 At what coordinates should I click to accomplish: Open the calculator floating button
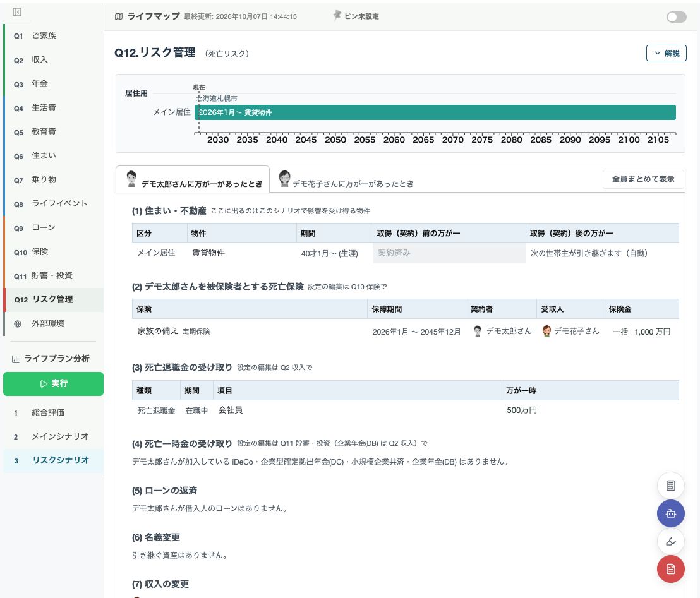670,486
